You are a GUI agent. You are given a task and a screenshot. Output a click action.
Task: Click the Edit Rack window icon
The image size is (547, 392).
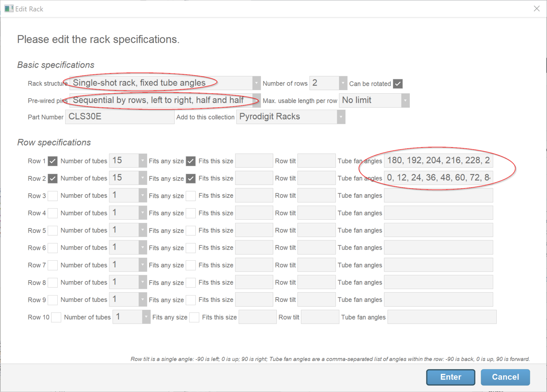[x=9, y=9]
